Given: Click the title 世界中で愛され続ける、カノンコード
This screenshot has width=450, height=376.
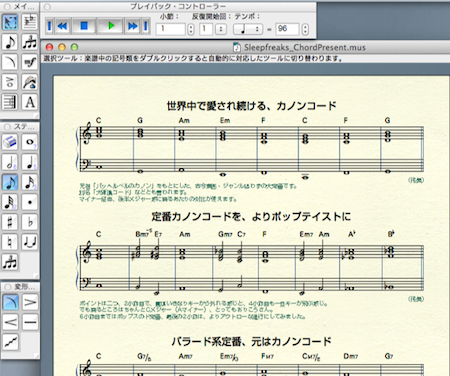Looking at the screenshot, I should (251, 106).
